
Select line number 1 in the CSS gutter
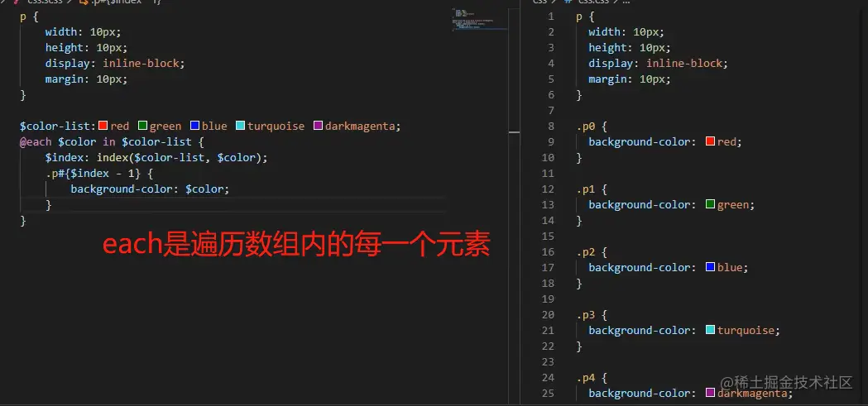point(551,16)
